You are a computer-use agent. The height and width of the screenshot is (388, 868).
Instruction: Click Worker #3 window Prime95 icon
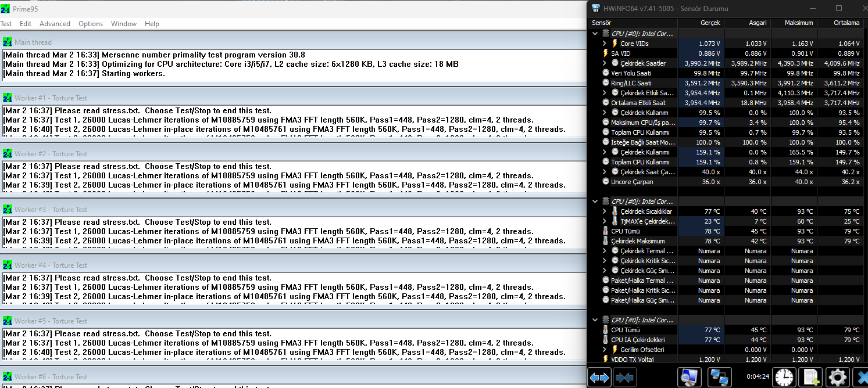click(x=8, y=209)
